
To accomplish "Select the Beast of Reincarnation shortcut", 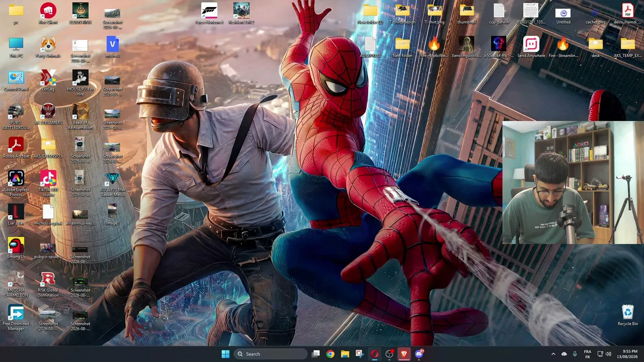I will (80, 117).
